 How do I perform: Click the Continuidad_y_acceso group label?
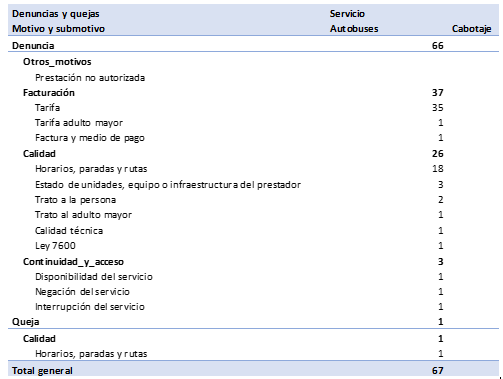pyautogui.click(x=73, y=262)
